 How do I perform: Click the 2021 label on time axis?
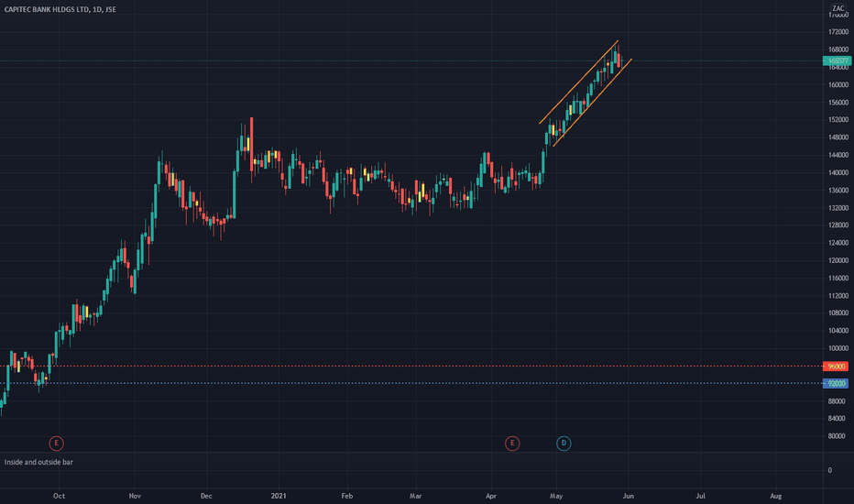[x=279, y=496]
